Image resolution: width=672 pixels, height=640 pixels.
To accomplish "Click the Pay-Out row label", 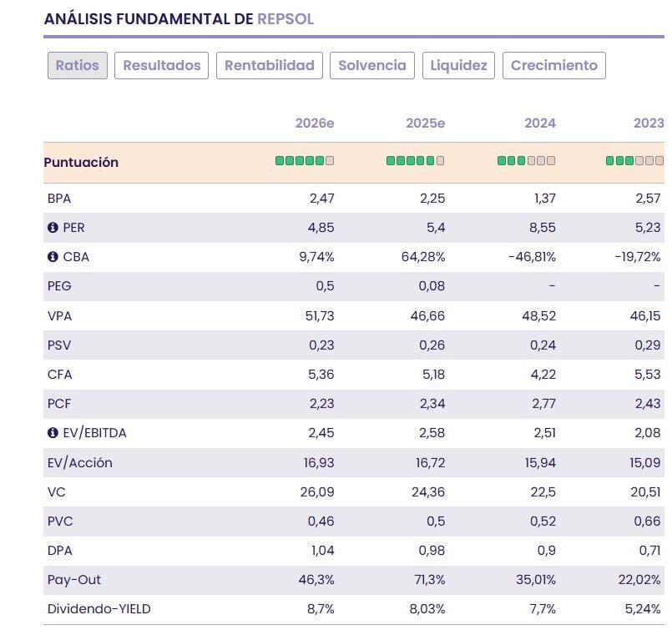I will [x=74, y=580].
